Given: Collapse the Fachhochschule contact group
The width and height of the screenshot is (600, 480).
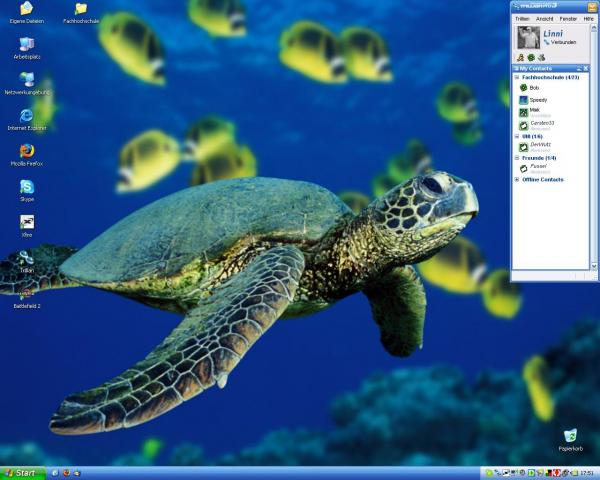Looking at the screenshot, I should (x=517, y=77).
